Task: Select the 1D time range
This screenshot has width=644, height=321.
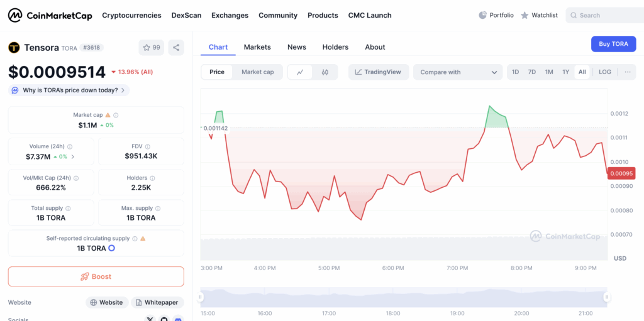Action: point(515,72)
